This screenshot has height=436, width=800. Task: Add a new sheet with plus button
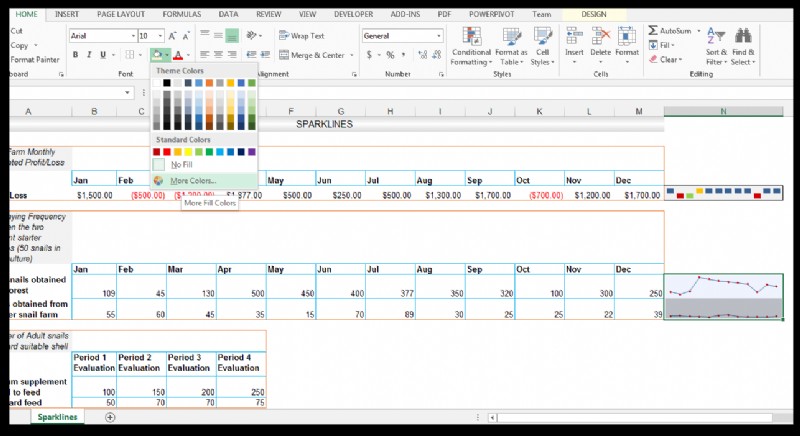(110, 417)
